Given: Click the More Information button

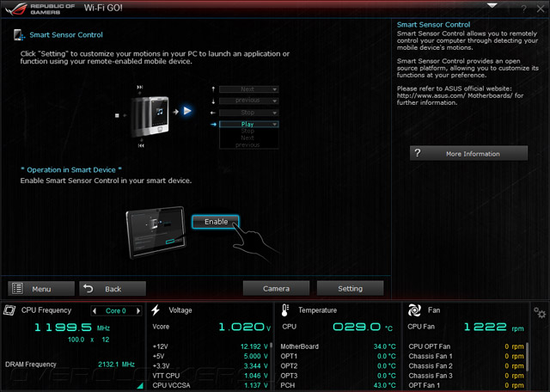Looking at the screenshot, I should coord(468,153).
